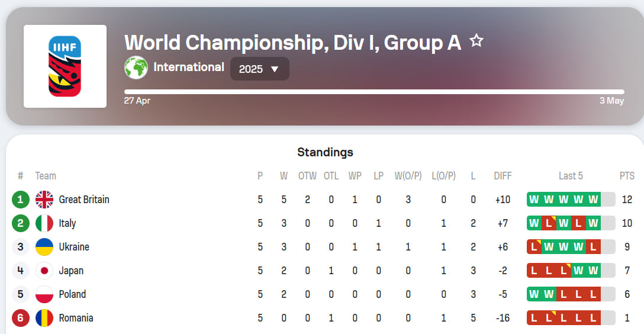This screenshot has width=644, height=334.
Task: Click Great Britain's first W result badge
Action: (534, 200)
